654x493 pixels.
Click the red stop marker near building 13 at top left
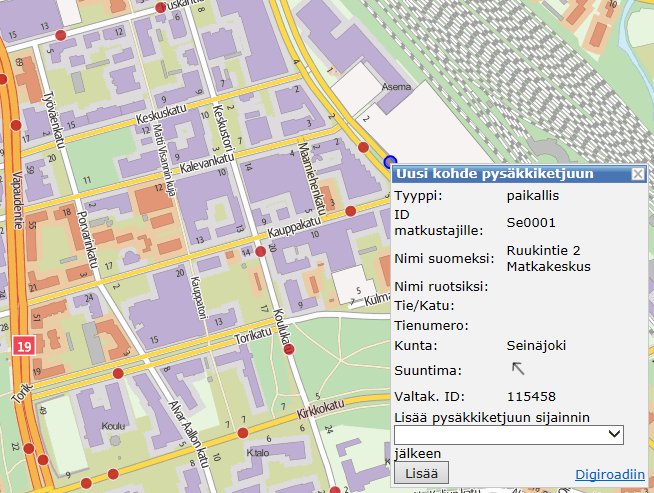(61, 35)
